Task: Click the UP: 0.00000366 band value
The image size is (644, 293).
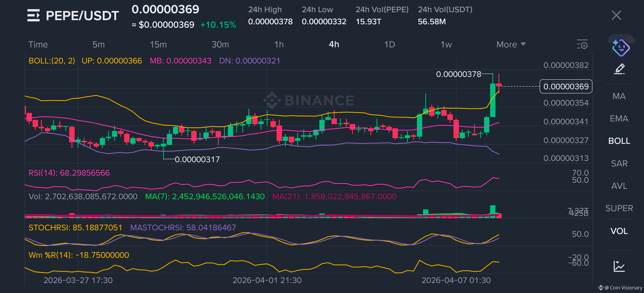Action: [x=112, y=61]
